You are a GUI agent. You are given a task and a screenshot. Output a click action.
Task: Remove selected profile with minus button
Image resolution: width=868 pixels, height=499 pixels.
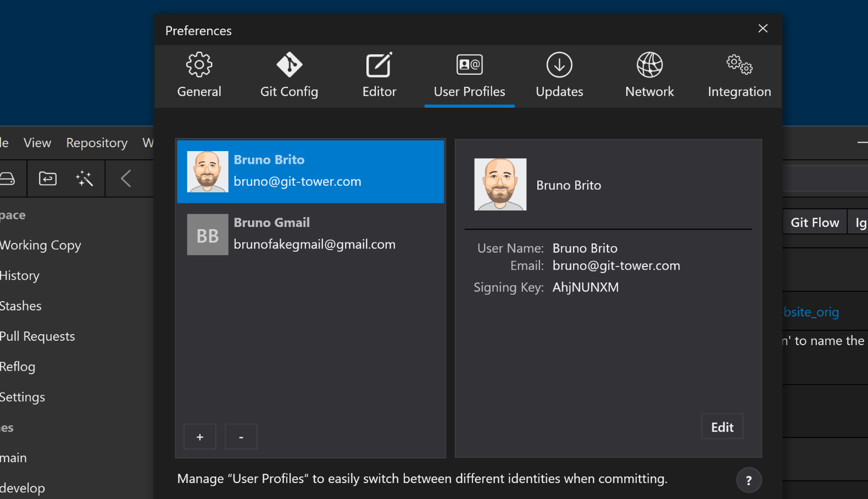pos(241,437)
